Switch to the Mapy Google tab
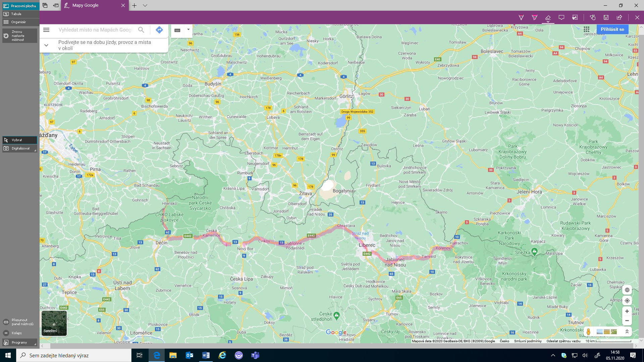 [86, 5]
